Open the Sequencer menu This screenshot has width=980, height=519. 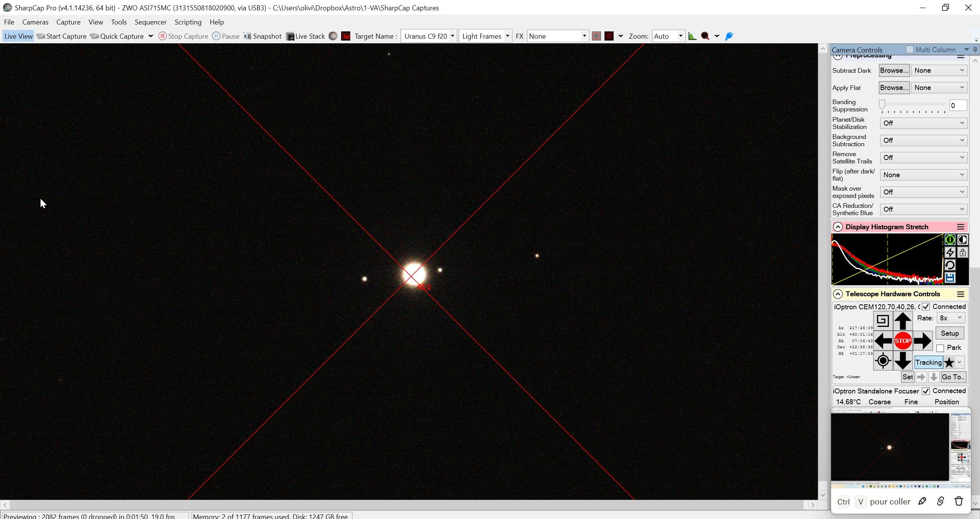pos(150,22)
